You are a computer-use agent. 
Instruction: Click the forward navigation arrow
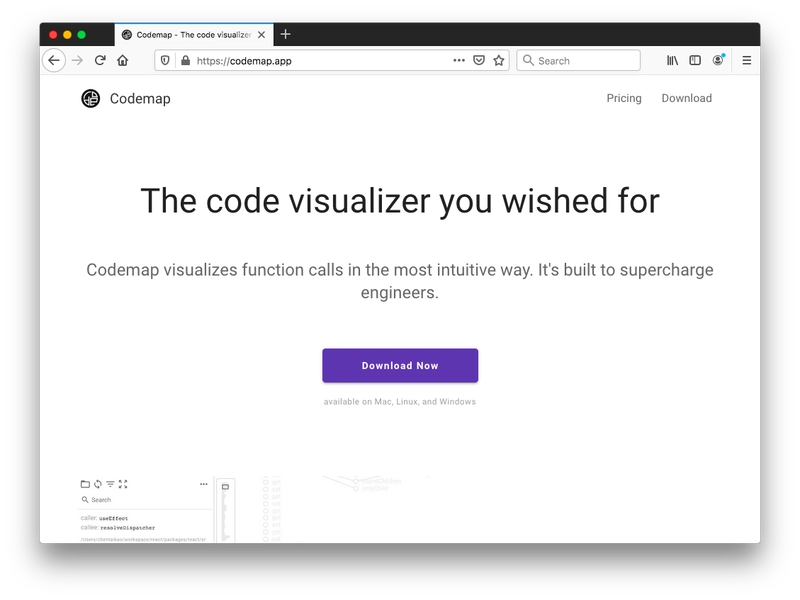point(78,61)
